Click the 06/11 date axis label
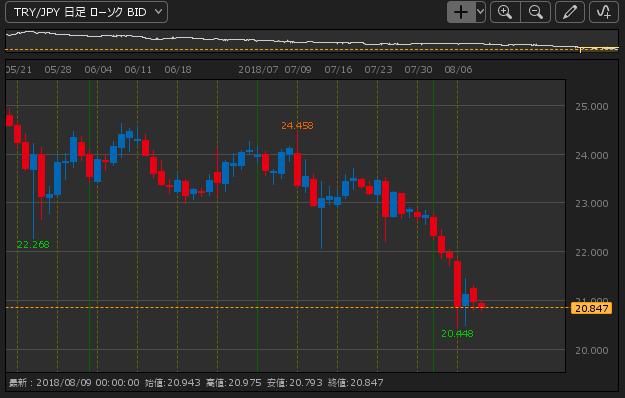This screenshot has width=625, height=398. tap(138, 70)
